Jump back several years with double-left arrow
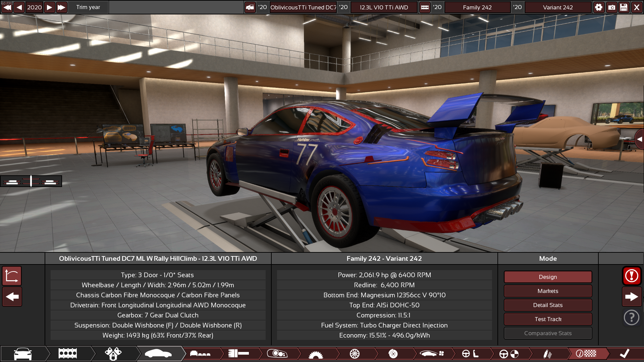The height and width of the screenshot is (362, 644). 7,7
